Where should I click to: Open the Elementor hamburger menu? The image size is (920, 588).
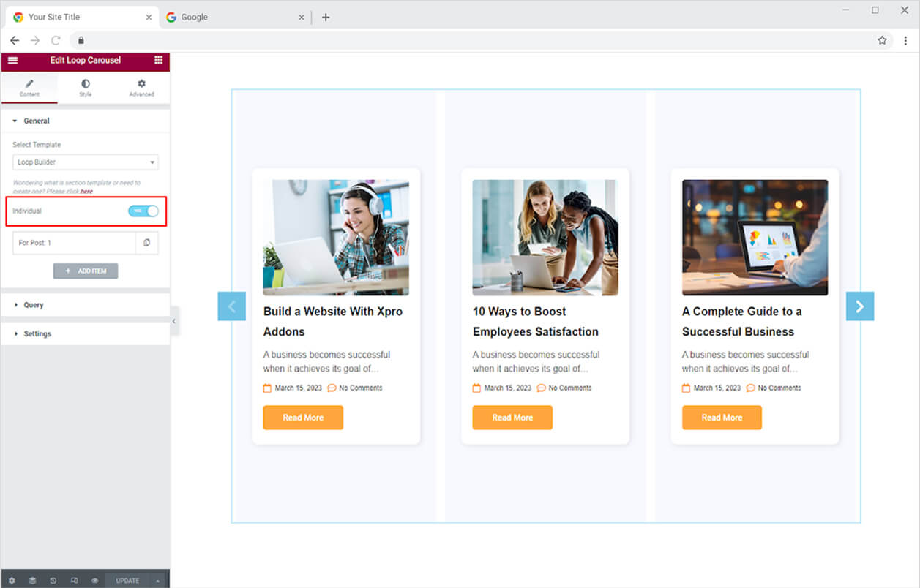[x=12, y=60]
